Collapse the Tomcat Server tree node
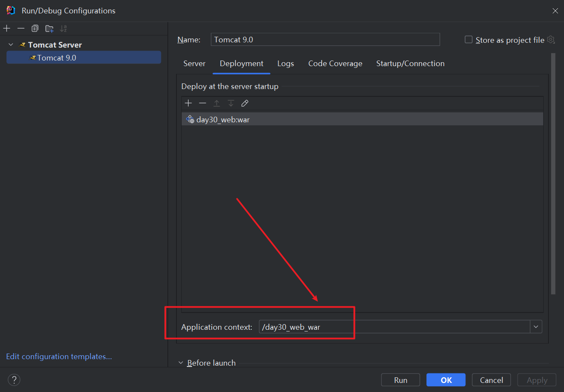This screenshot has height=392, width=564. coord(11,45)
